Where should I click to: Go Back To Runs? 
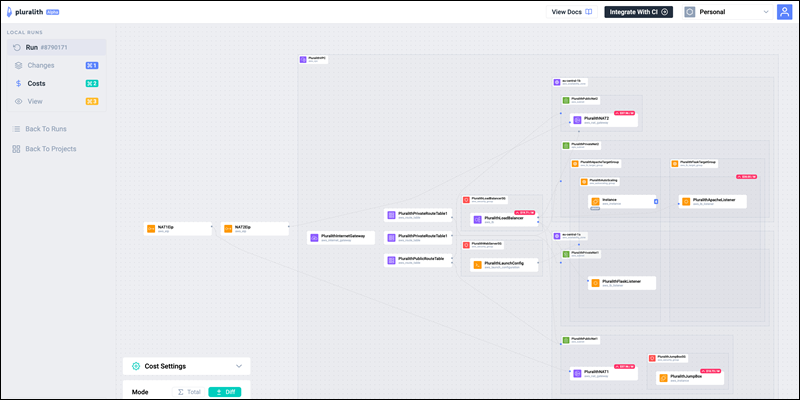pos(46,129)
